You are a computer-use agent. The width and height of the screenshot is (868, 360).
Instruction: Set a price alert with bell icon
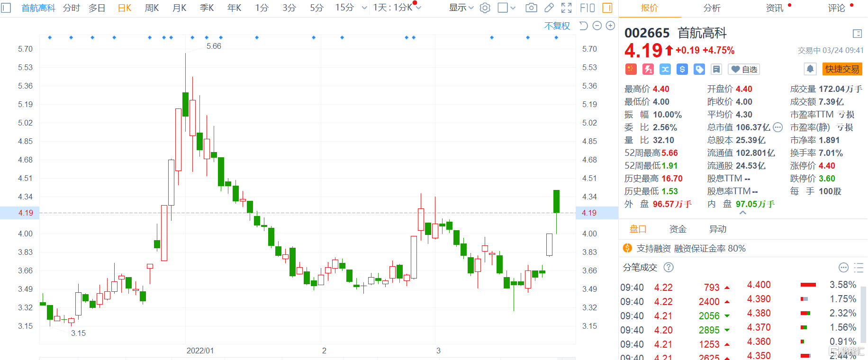[810, 69]
